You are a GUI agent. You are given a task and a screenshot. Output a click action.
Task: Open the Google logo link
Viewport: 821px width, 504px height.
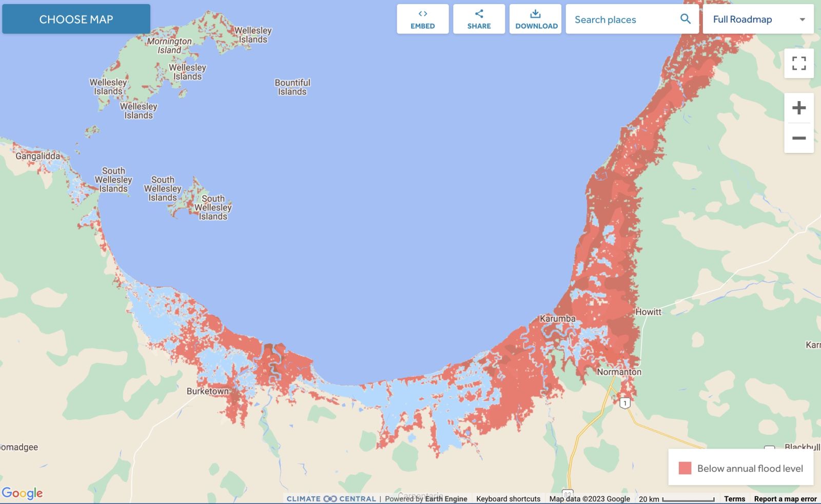click(22, 493)
